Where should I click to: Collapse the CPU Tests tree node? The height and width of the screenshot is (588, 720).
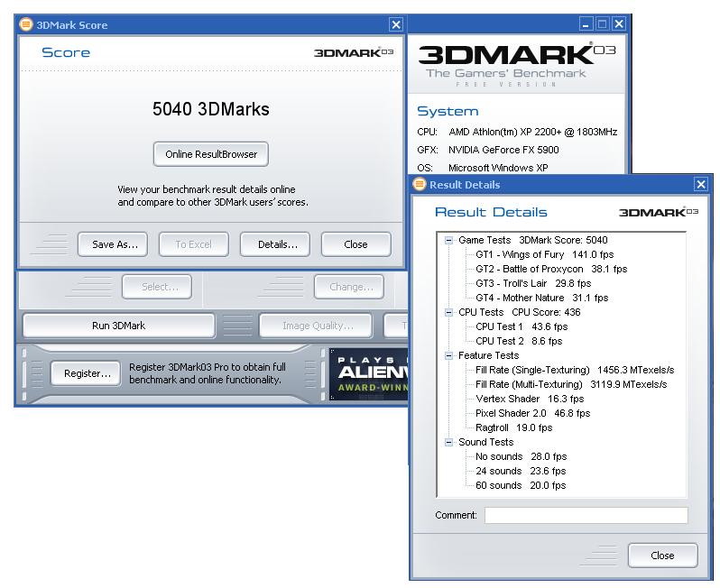pyautogui.click(x=448, y=312)
